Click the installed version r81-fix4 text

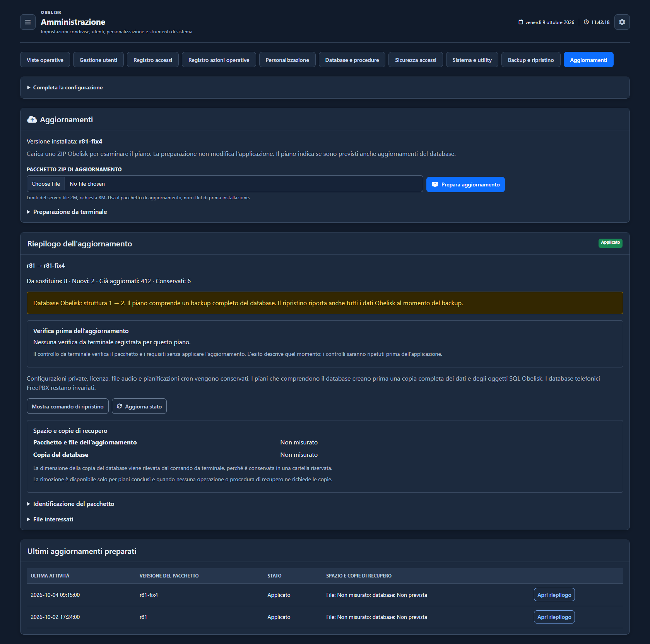coord(91,142)
